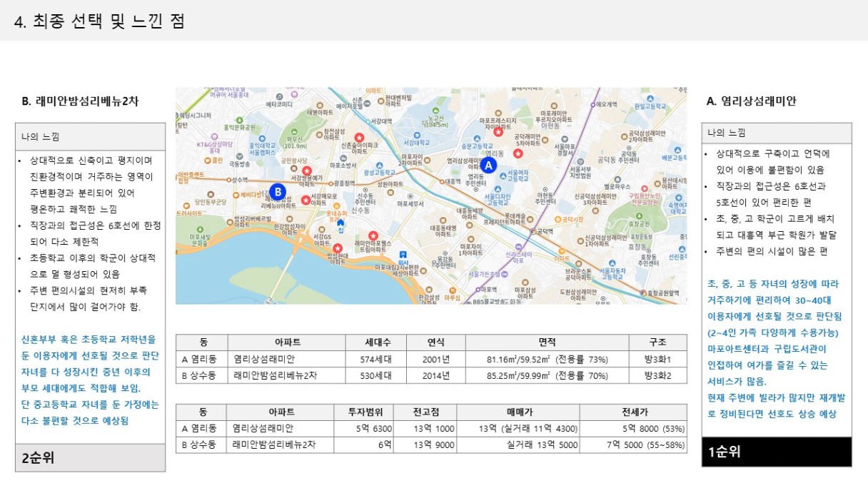Click the slide title 최종 선택 및 느낀 점
The height and width of the screenshot is (488, 868).
point(108,21)
